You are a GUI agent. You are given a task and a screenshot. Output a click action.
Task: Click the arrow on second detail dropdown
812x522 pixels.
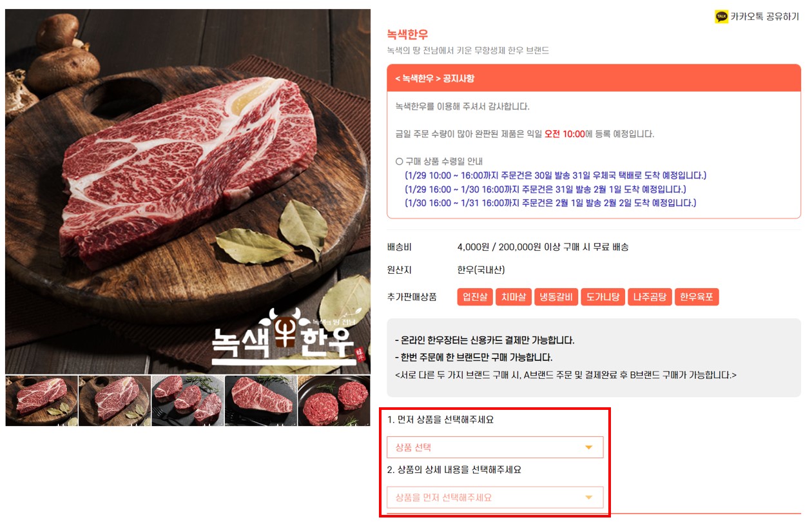(x=588, y=498)
